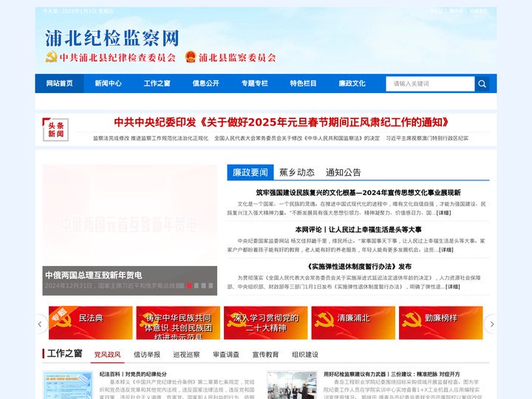532x399 pixels.
Task: Click 详细 link under 弹性退休制度 summary
Action: point(453,287)
